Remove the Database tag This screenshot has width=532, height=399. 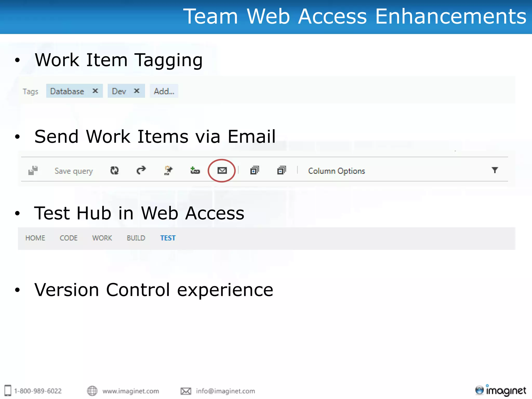[x=95, y=91]
